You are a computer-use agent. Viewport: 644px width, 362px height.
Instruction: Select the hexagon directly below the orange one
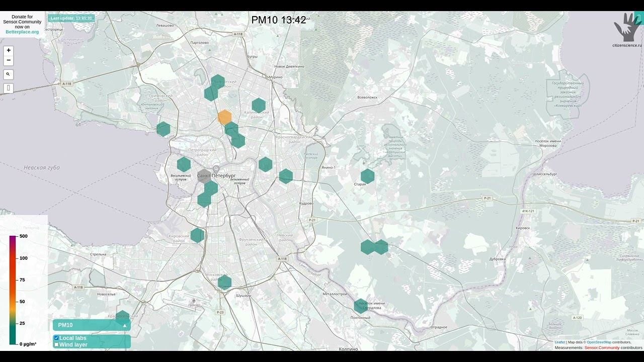(x=231, y=129)
